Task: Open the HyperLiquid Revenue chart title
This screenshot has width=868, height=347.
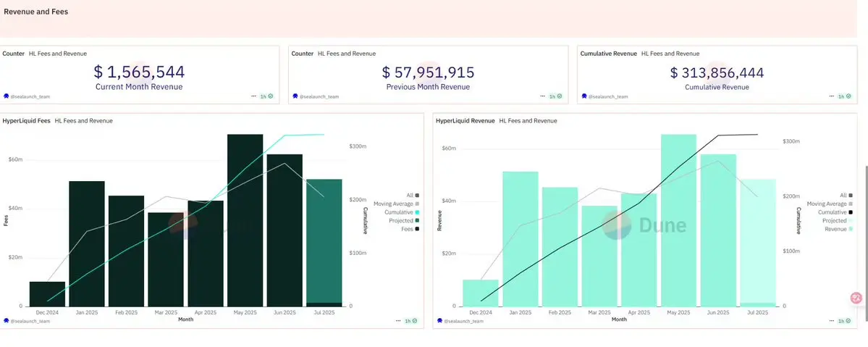Action: (465, 120)
